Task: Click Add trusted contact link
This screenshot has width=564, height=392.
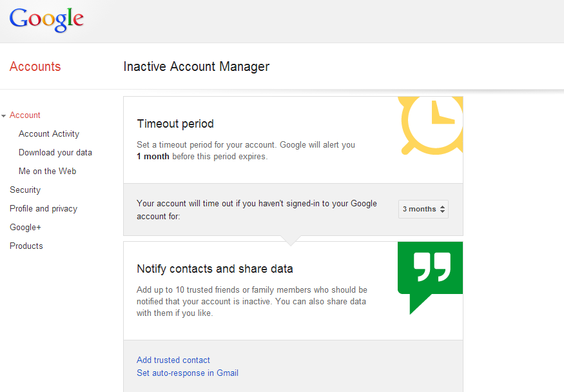Action: click(173, 360)
